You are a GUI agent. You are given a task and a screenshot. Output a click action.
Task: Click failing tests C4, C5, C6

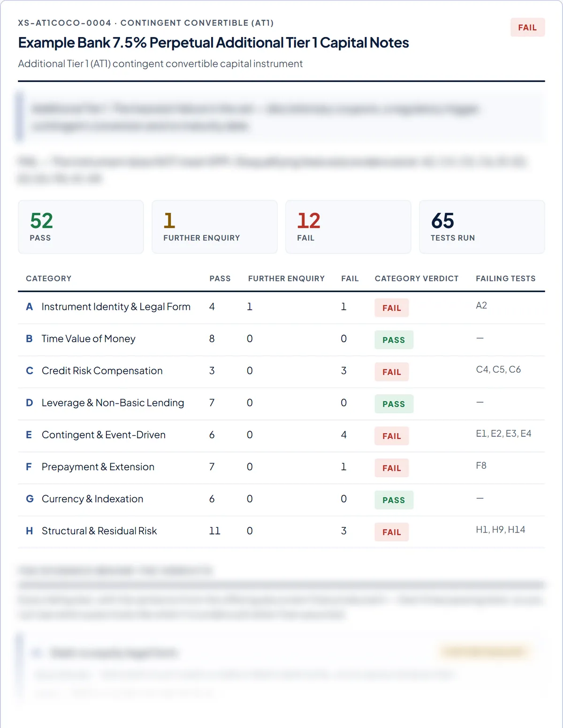(x=498, y=369)
